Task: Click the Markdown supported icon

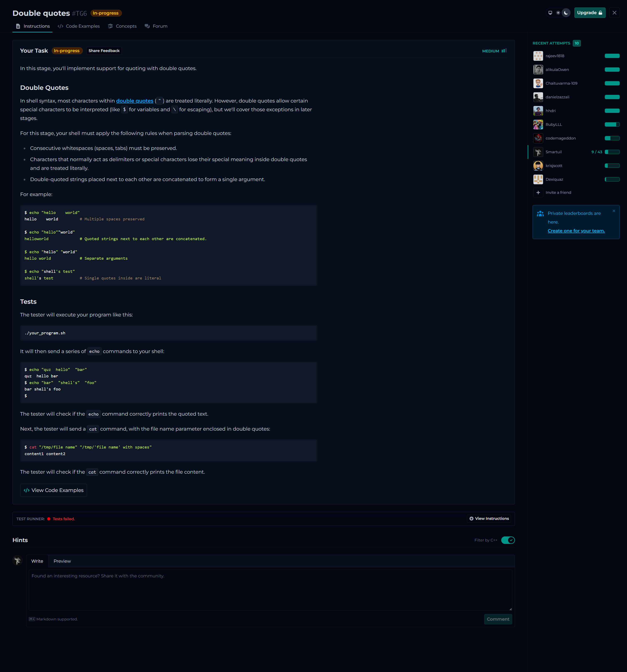Action: click(32, 619)
